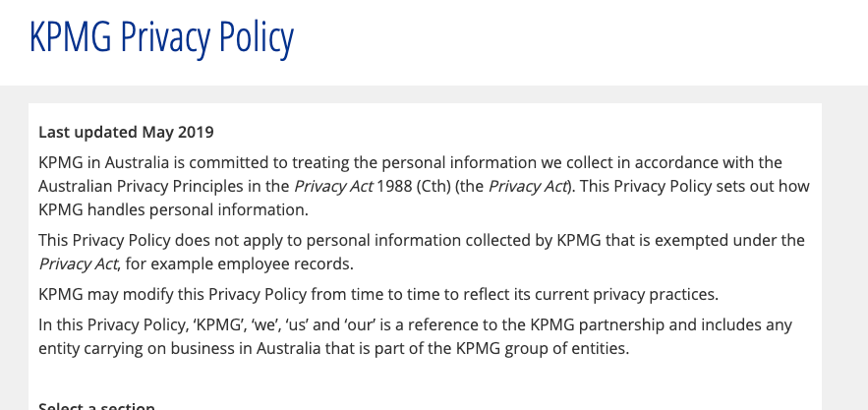Click the line starting 'KPMG may modify this Privacy Policy'
This screenshot has width=868, height=410.
[378, 294]
